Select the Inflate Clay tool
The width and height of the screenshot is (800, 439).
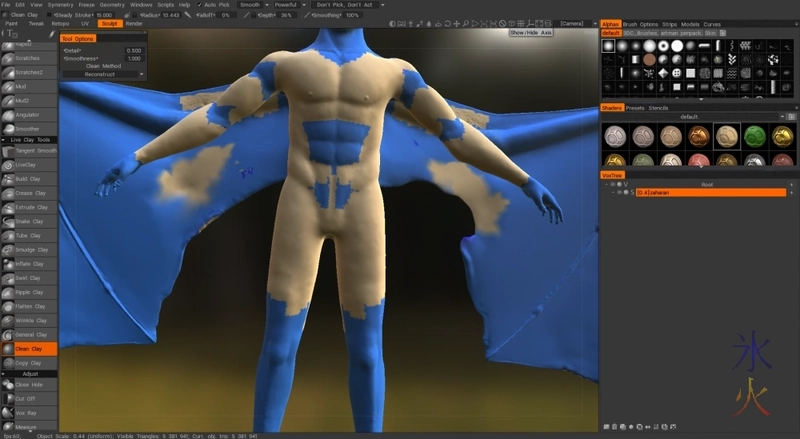tap(29, 264)
